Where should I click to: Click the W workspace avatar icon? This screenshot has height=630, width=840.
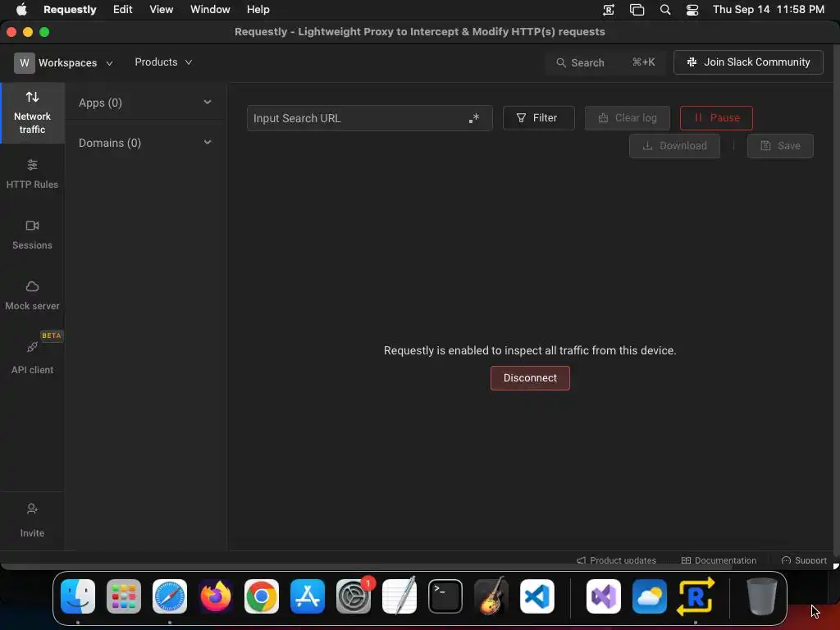point(24,62)
